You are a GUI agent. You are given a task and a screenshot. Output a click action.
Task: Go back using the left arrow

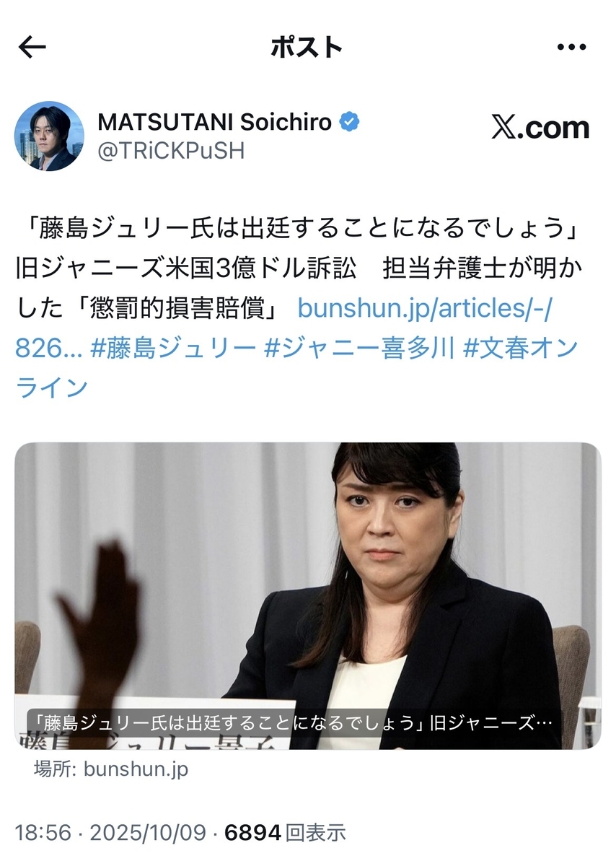coord(32,48)
